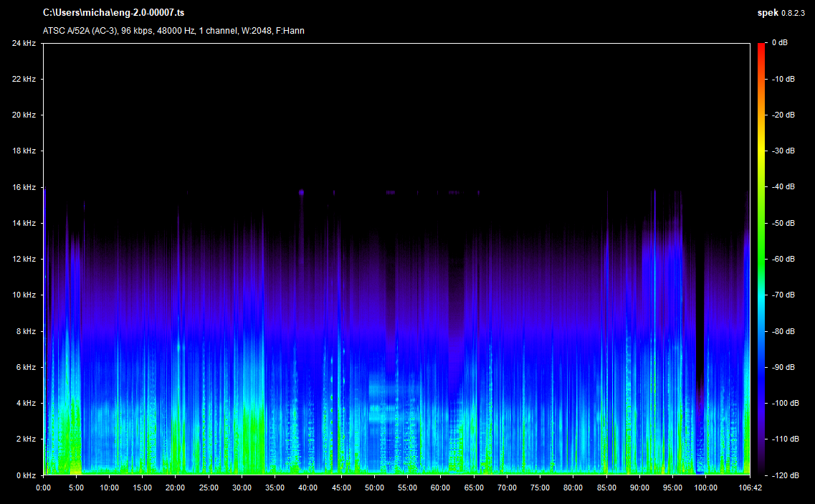Click the 100:00 time axis marker

(705, 488)
